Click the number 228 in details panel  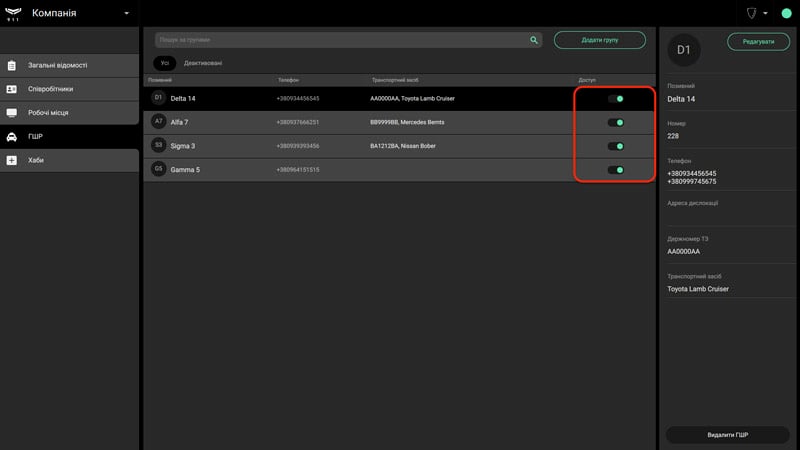point(673,136)
